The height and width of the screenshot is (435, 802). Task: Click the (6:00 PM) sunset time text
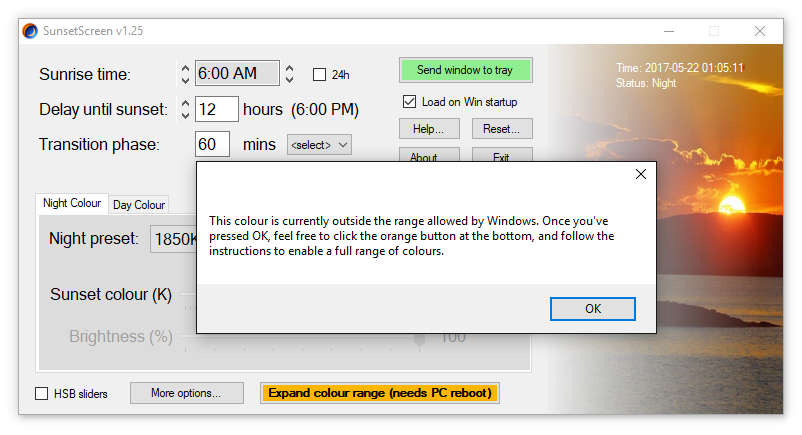pyautogui.click(x=325, y=110)
